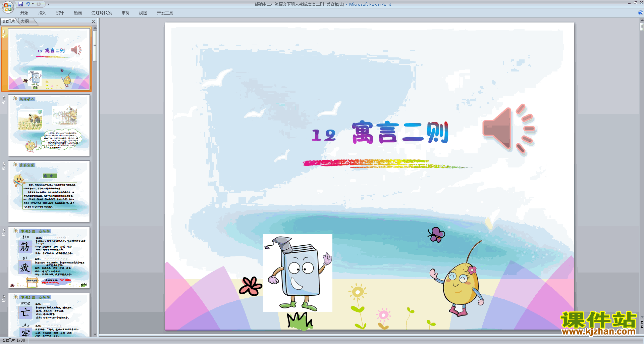Click thumbnail pane scroll up arrow

click(95, 28)
